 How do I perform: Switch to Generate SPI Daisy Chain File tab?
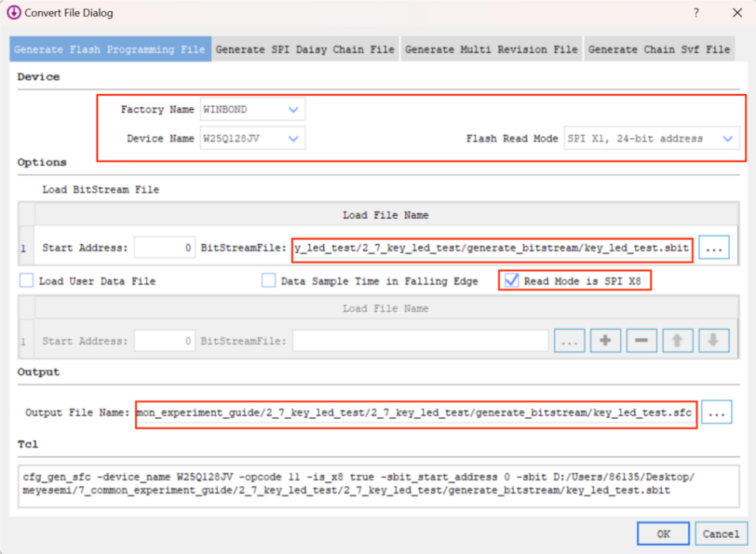point(305,49)
